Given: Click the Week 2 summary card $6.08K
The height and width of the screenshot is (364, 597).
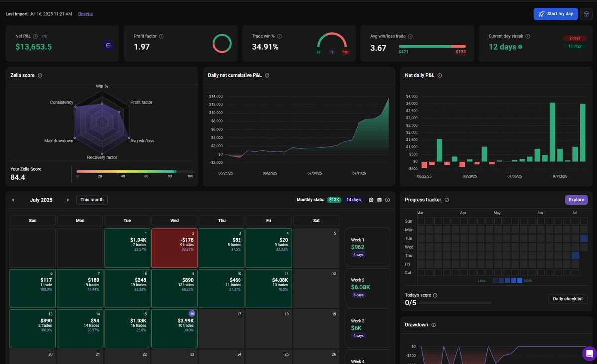Looking at the screenshot, I should [368, 287].
